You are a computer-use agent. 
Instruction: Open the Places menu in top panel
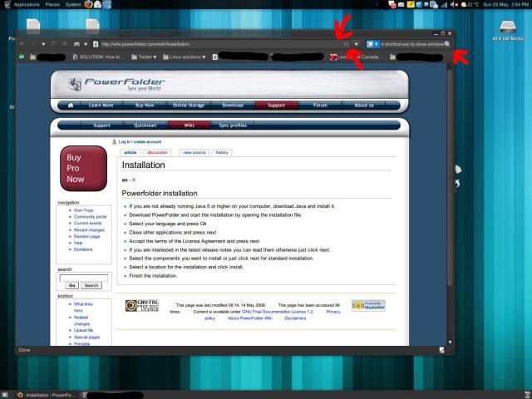pos(52,4)
